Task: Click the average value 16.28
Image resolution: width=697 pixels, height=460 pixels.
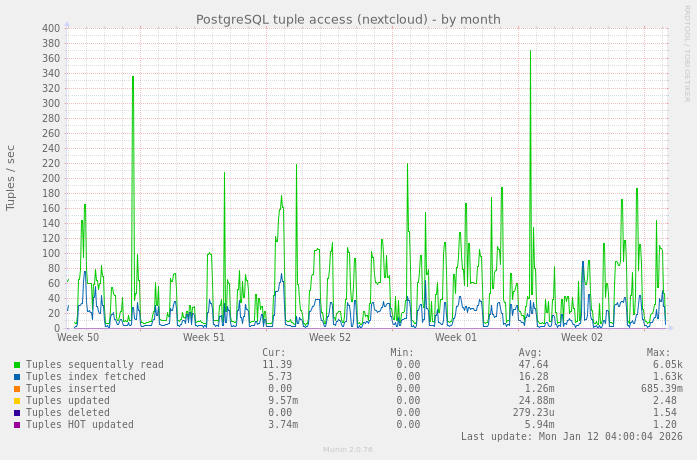Action: [x=533, y=376]
